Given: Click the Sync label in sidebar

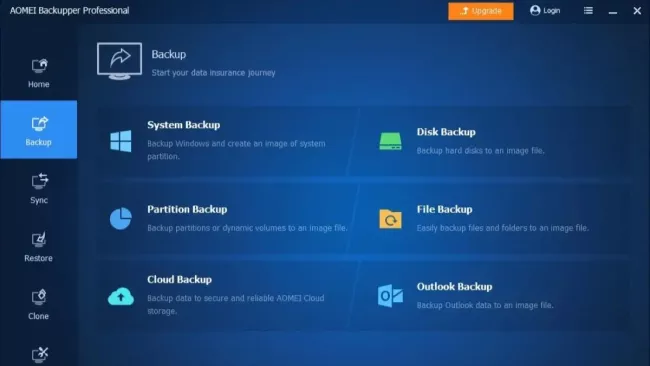Looking at the screenshot, I should click(x=39, y=200).
